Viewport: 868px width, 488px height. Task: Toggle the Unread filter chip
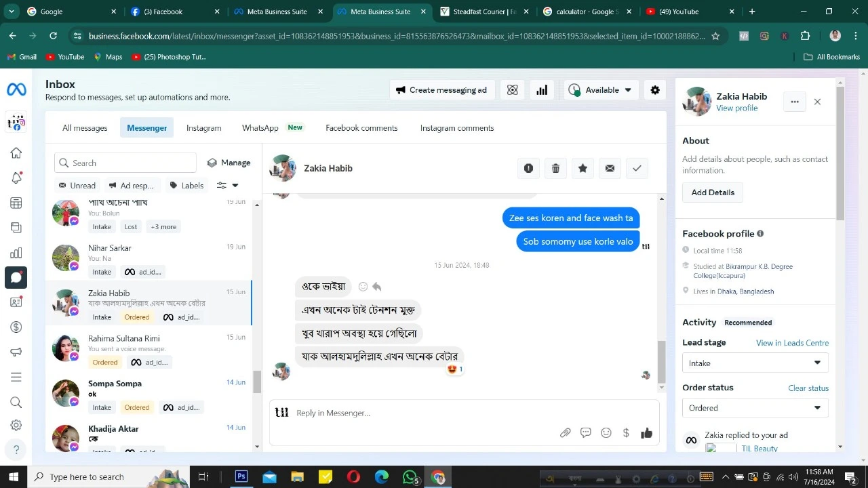77,185
